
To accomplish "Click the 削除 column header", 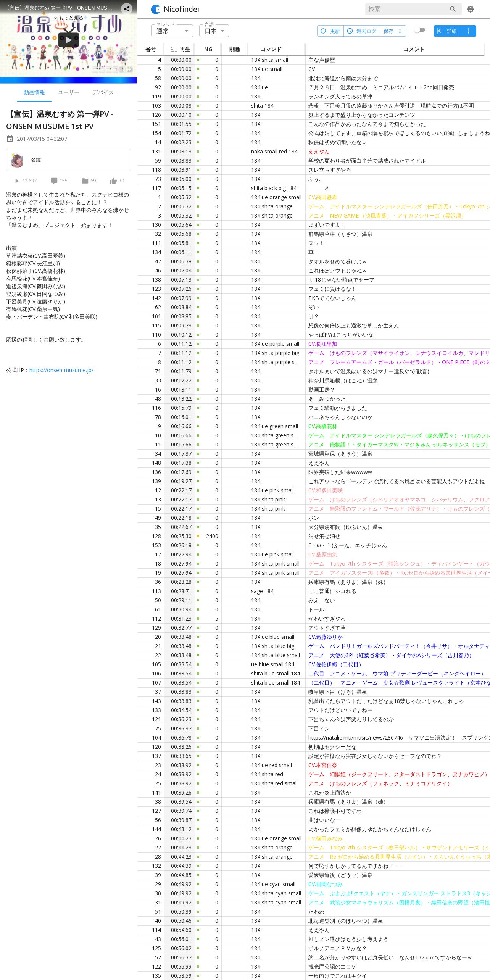I will coord(235,49).
